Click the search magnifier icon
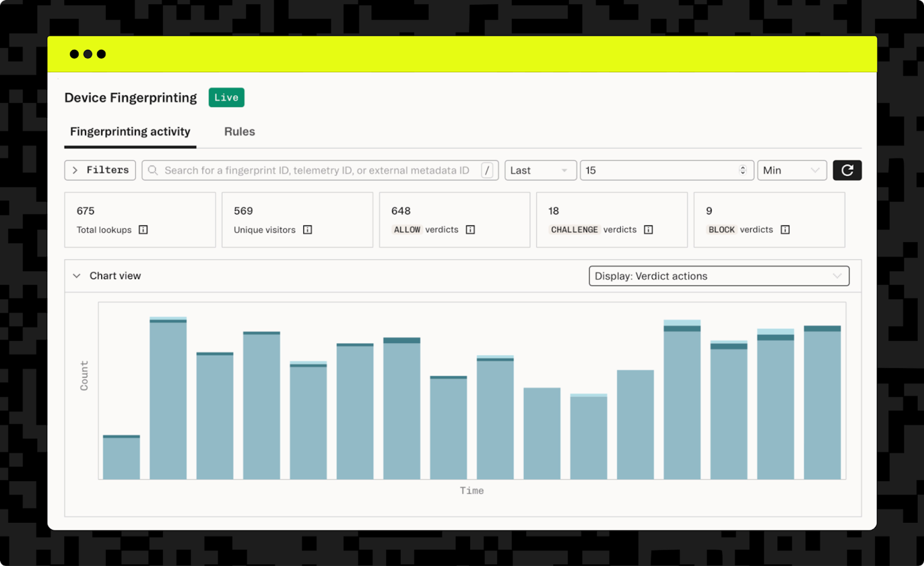 [153, 170]
